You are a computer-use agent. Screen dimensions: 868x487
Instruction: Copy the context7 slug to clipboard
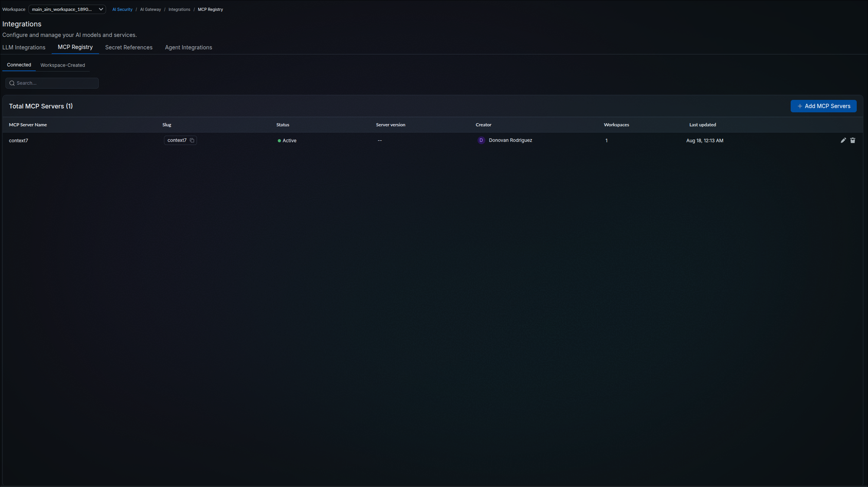[x=192, y=140]
